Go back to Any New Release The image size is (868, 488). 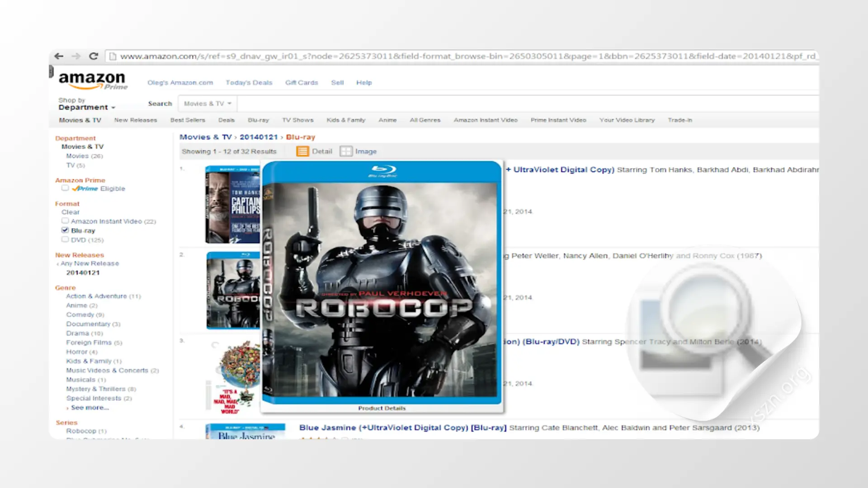(x=90, y=263)
